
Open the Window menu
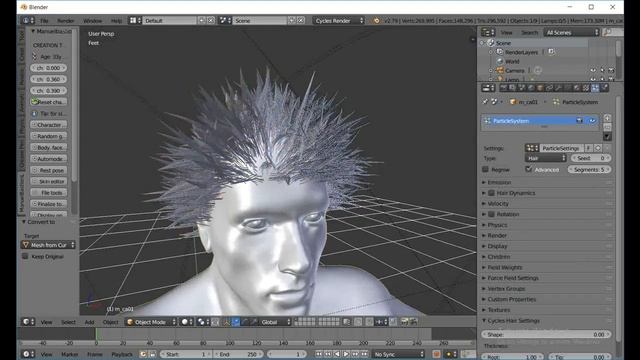pos(93,20)
